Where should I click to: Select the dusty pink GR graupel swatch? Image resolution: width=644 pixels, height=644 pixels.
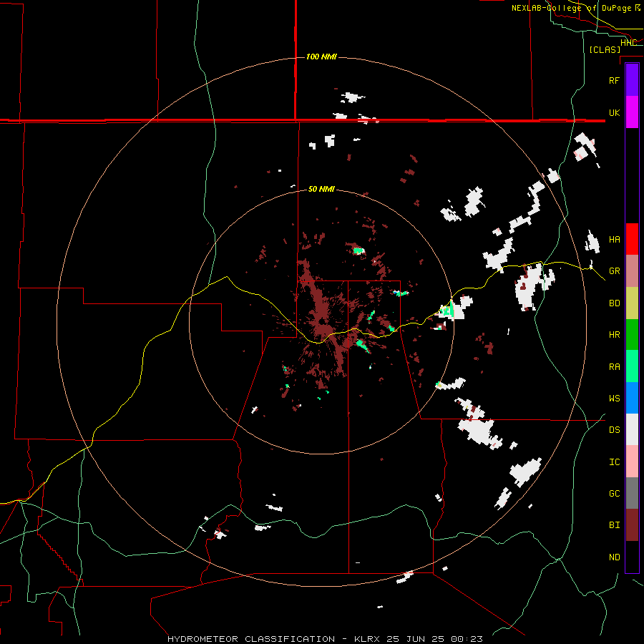tap(632, 270)
